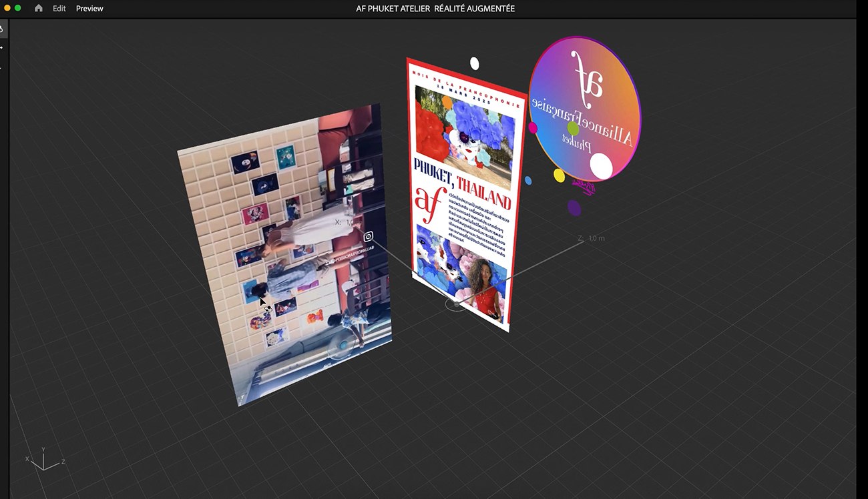Click the X: 1,0 m axis label
This screenshot has width=868, height=499.
[348, 222]
